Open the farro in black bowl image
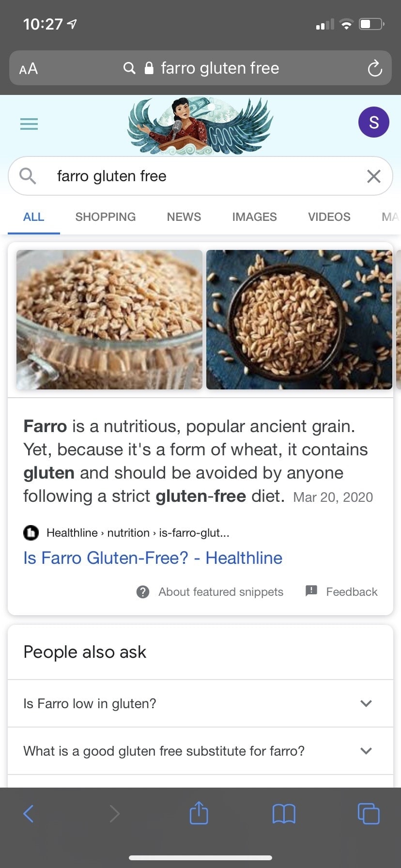Image resolution: width=401 pixels, height=868 pixels. 299,320
